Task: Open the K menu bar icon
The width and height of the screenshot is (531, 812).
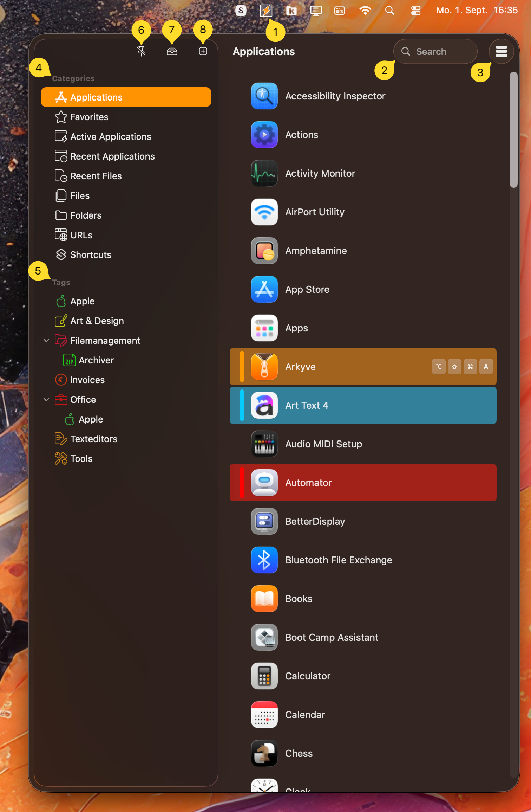Action: (x=291, y=11)
